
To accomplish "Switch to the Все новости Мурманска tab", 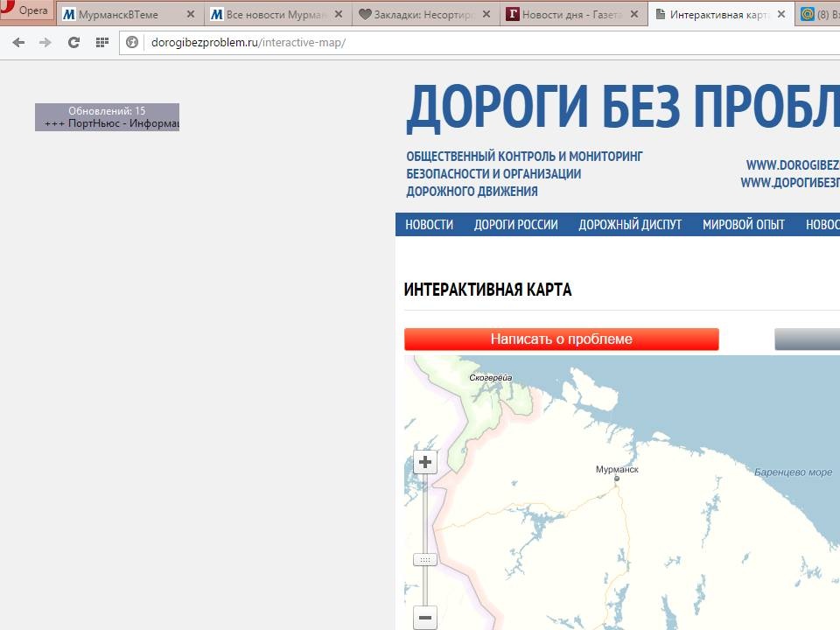I will pos(276,15).
